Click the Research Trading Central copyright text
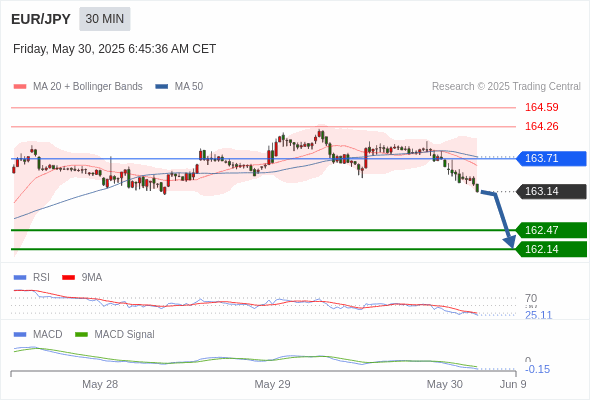Viewport: 590px width, 400px height. point(506,87)
